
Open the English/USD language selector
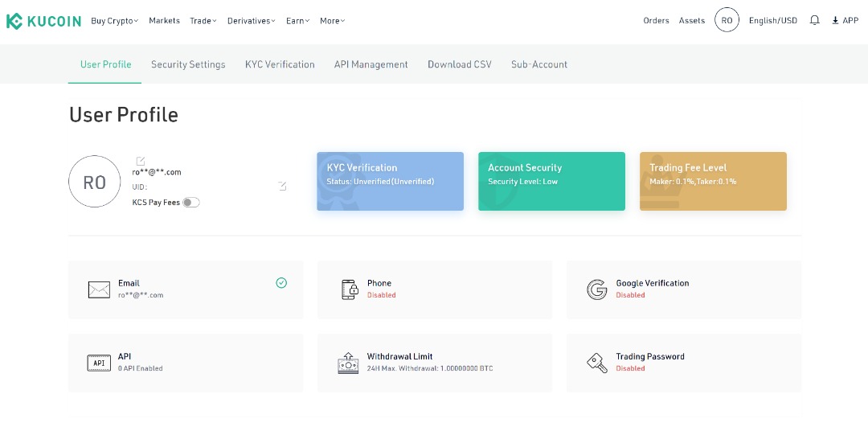point(772,21)
